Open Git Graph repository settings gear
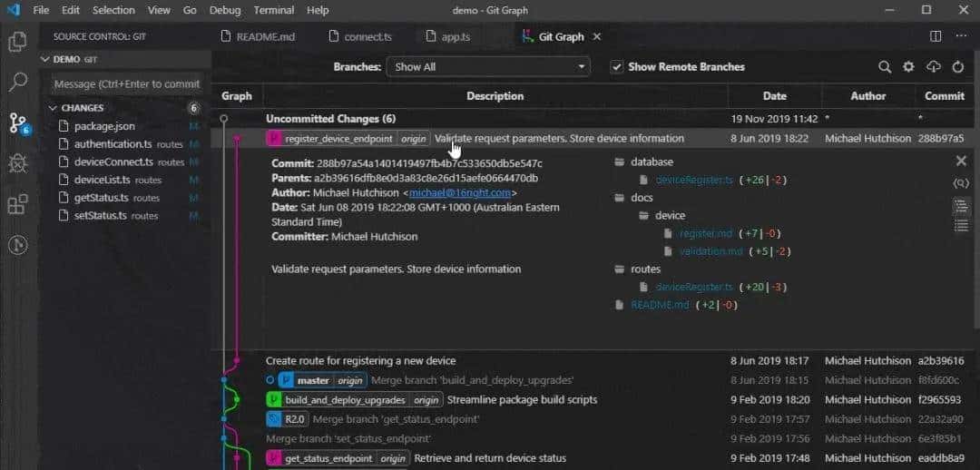This screenshot has width=980, height=470. click(x=908, y=67)
